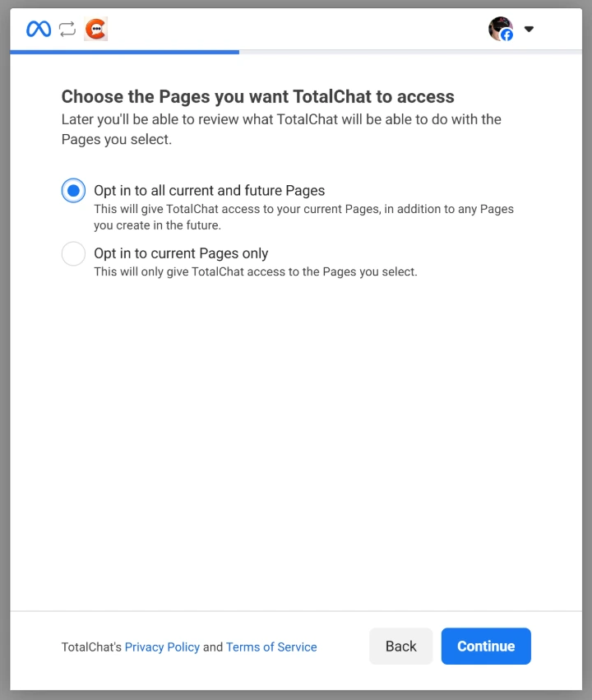Click the "TotalChat's" footer text
Screen dimensions: 592x700
pyautogui.click(x=91, y=647)
